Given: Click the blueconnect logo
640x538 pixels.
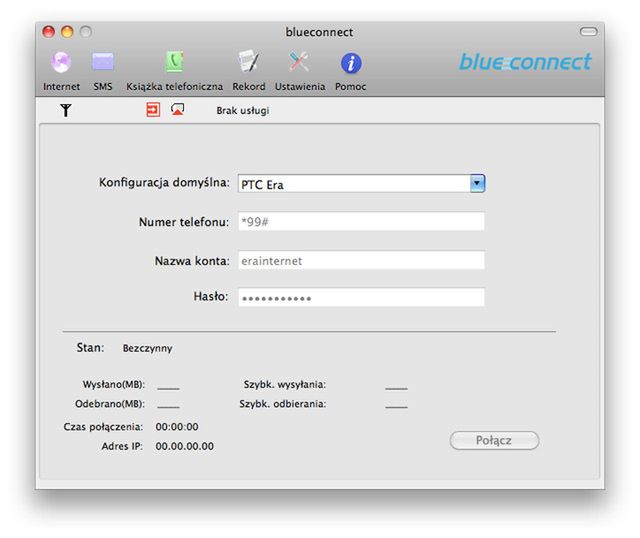Looking at the screenshot, I should pos(525,62).
